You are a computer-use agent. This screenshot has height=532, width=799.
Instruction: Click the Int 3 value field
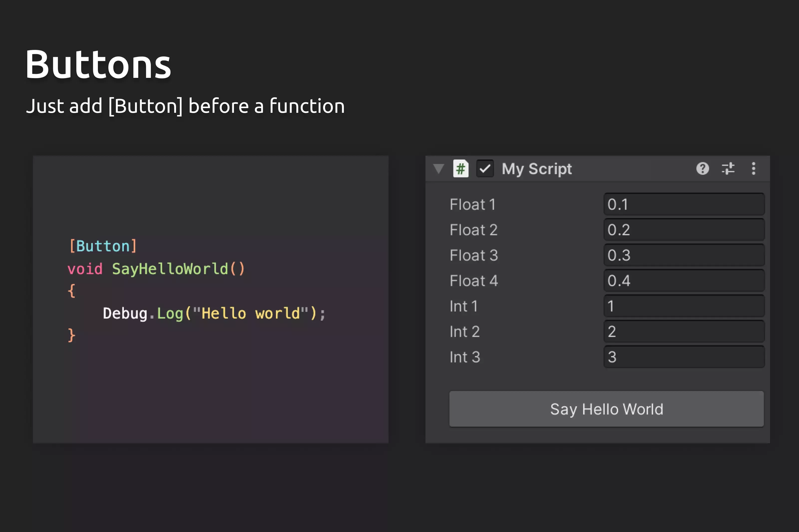(x=684, y=357)
